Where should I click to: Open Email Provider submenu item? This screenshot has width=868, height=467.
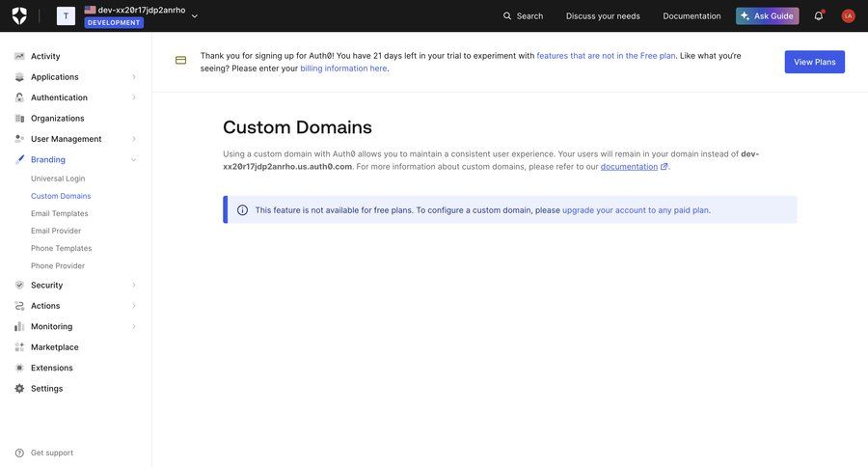(x=56, y=231)
